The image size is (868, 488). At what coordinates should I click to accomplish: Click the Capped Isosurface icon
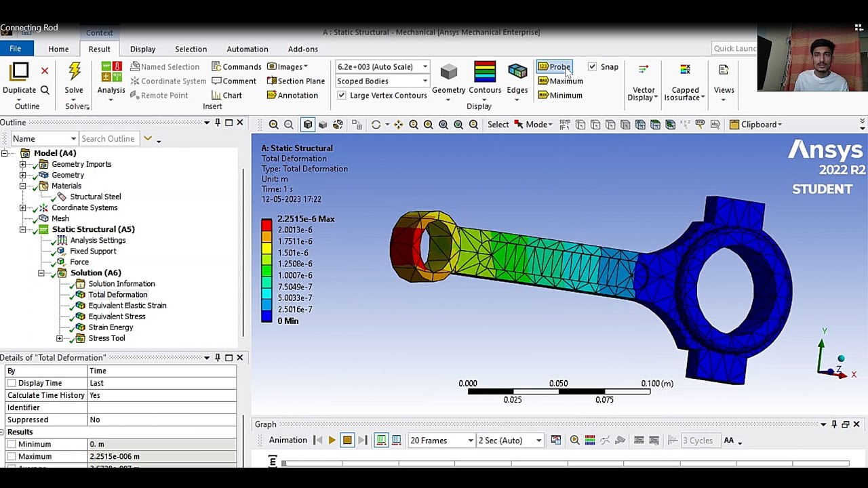click(685, 70)
